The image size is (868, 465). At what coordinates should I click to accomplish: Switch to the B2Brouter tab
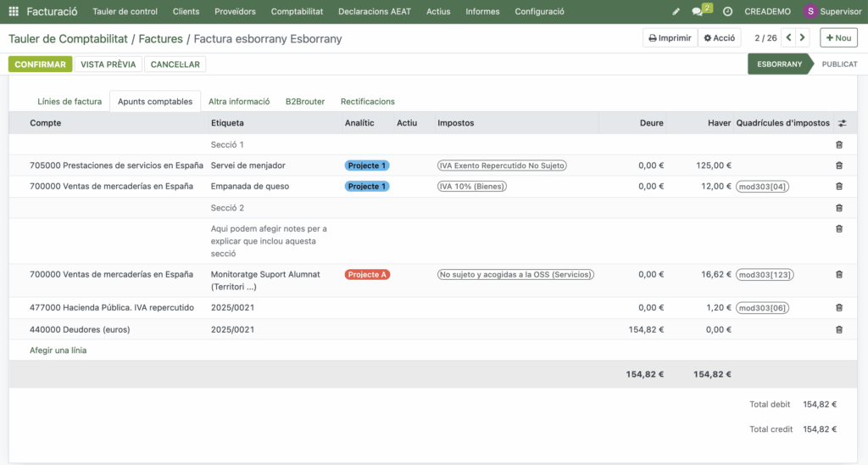point(305,102)
